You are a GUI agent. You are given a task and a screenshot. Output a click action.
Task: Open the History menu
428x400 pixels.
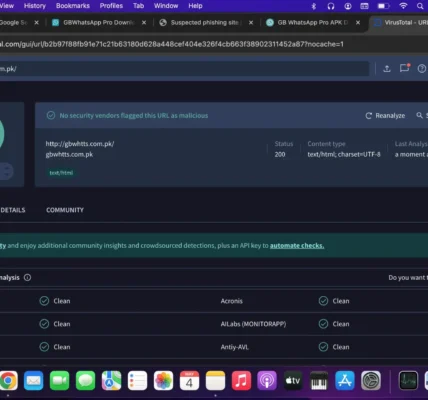[x=35, y=6]
